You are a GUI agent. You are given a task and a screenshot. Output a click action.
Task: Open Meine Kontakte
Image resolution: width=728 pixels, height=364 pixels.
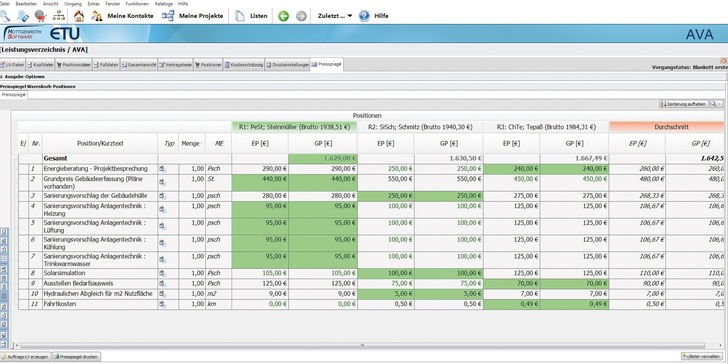point(123,16)
